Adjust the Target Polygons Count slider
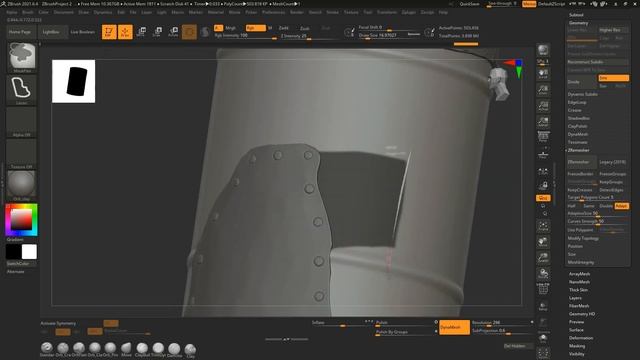This screenshot has height=360, width=640. 598,198
